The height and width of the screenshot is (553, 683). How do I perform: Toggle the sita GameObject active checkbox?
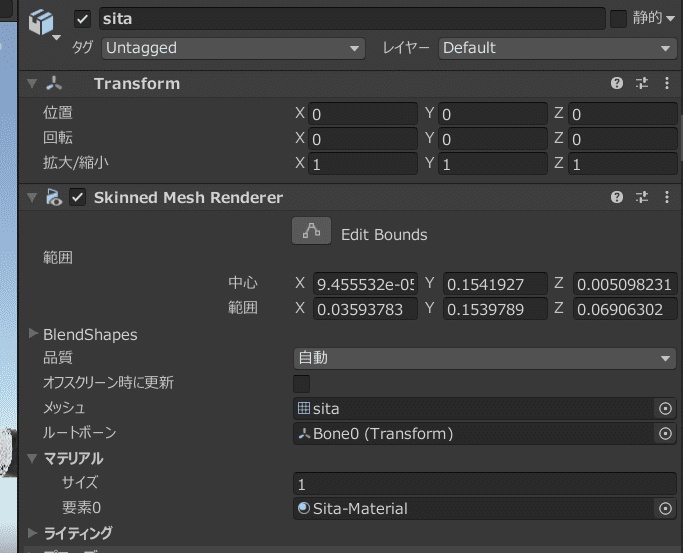[82, 19]
